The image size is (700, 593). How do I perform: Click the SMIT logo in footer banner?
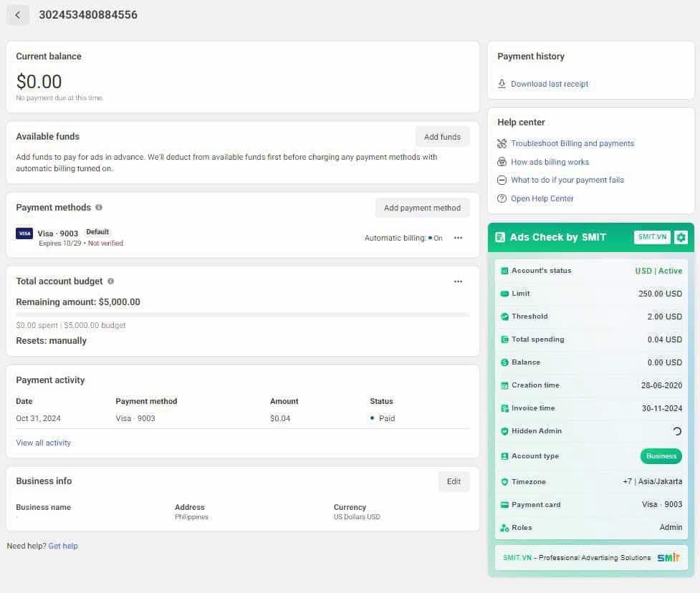click(x=668, y=557)
